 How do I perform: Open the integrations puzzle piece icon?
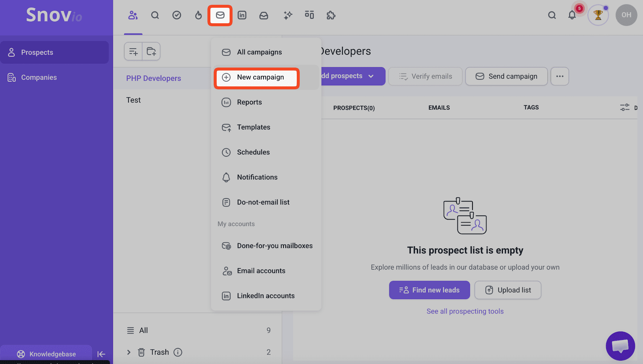pyautogui.click(x=331, y=15)
